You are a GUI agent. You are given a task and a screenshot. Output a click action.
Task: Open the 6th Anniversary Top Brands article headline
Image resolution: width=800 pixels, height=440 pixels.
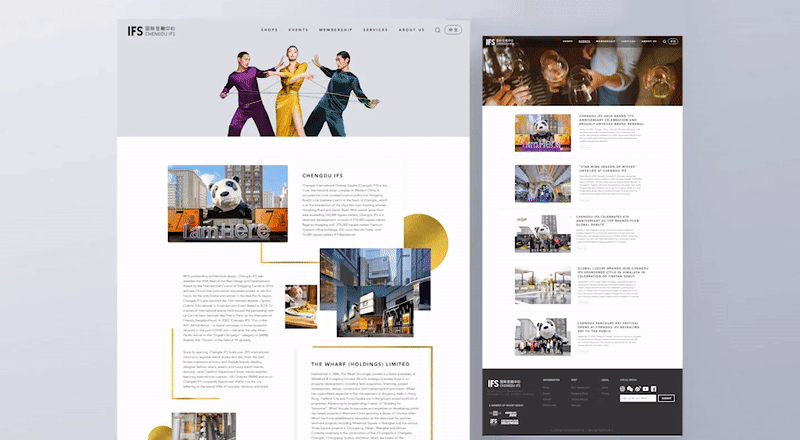[x=607, y=221]
